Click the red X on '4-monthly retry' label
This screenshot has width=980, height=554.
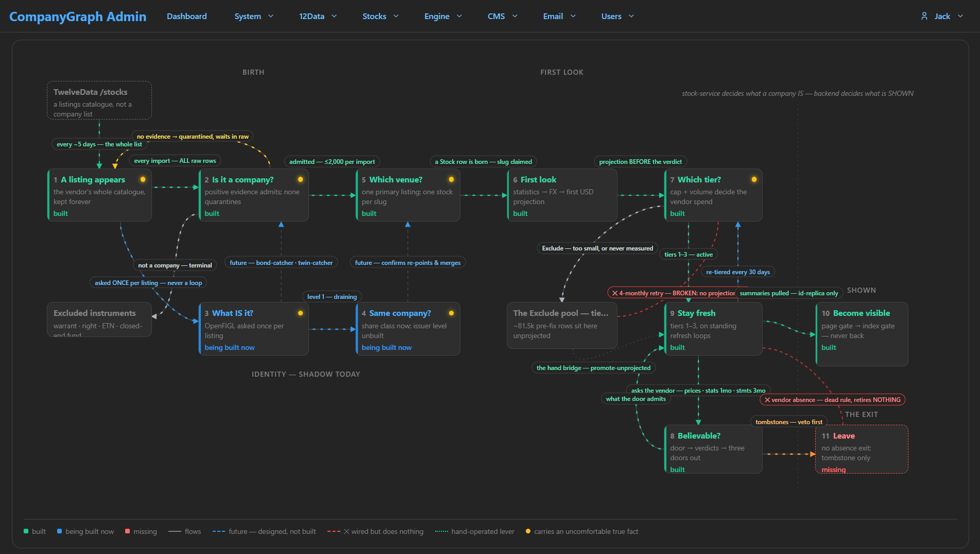(615, 293)
